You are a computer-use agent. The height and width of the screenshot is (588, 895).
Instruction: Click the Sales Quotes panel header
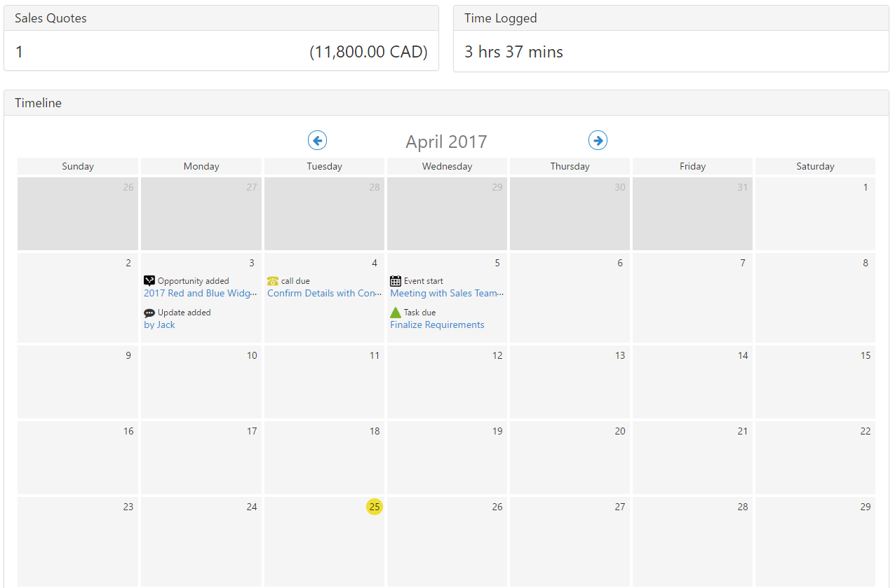[221, 18]
